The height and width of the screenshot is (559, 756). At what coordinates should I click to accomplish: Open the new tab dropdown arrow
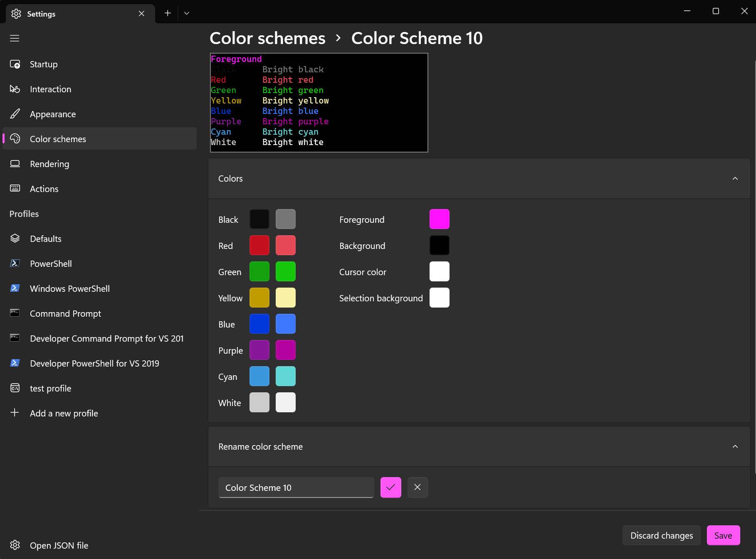click(187, 13)
